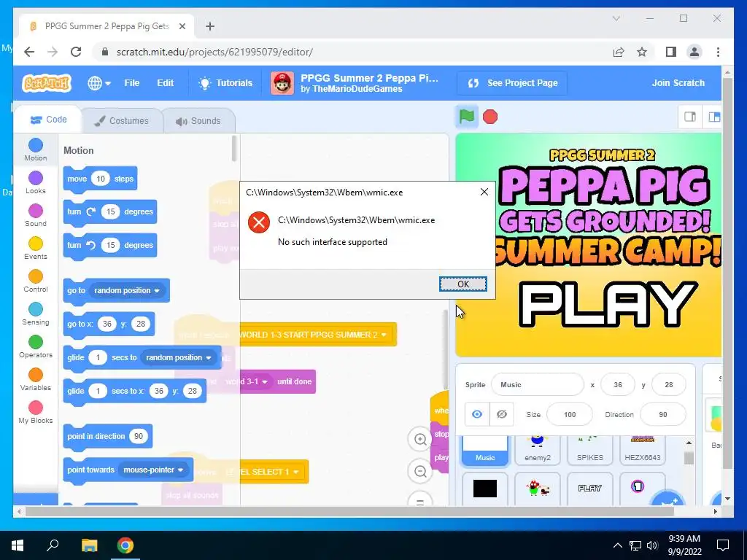Switch to the Costumes tab
The image size is (747, 560).
coord(122,121)
